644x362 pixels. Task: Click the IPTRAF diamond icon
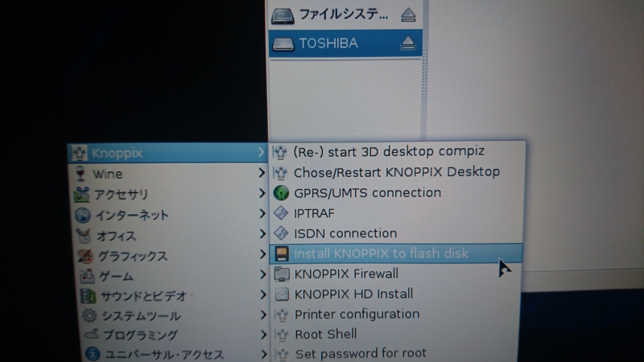pyautogui.click(x=281, y=213)
